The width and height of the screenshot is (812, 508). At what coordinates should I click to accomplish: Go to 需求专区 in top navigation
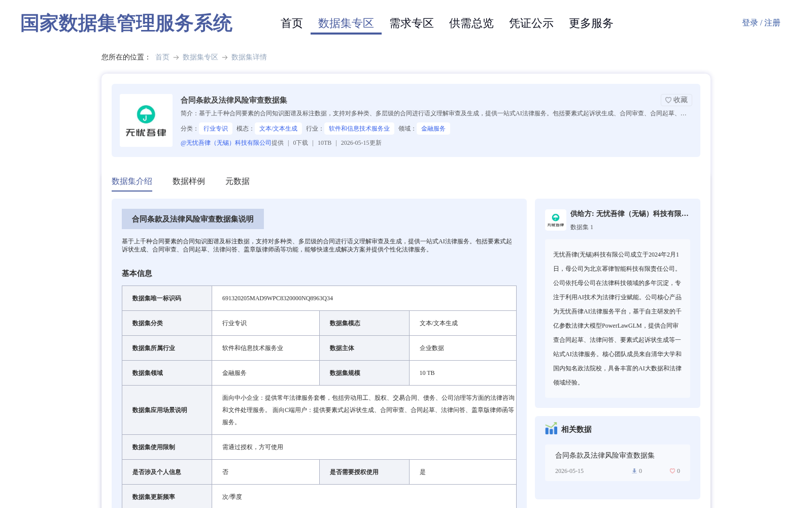[412, 23]
